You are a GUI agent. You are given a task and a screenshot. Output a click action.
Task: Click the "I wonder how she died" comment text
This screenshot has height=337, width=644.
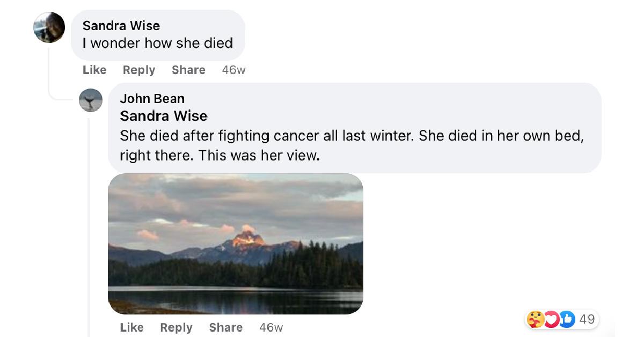point(158,43)
